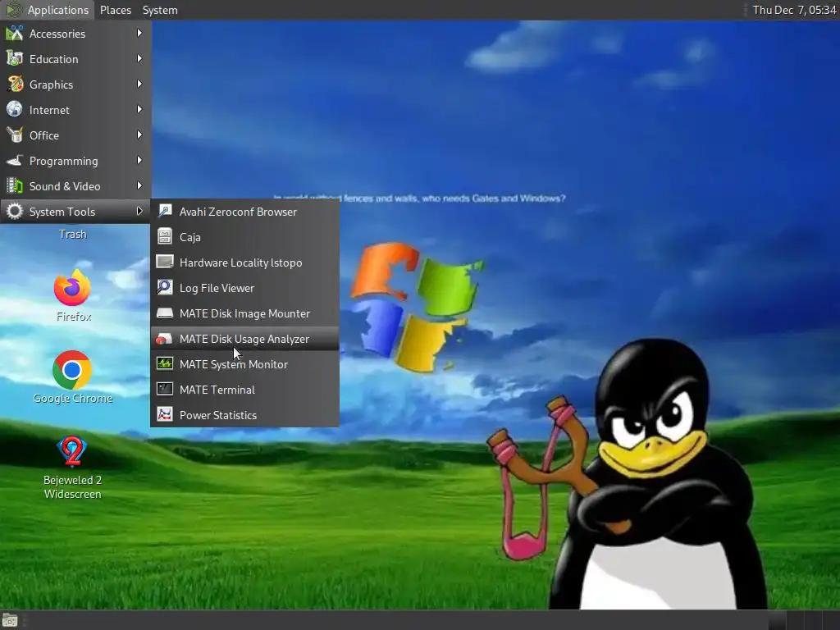Open the Applications menu in top panel
Image resolution: width=840 pixels, height=630 pixels.
47,10
